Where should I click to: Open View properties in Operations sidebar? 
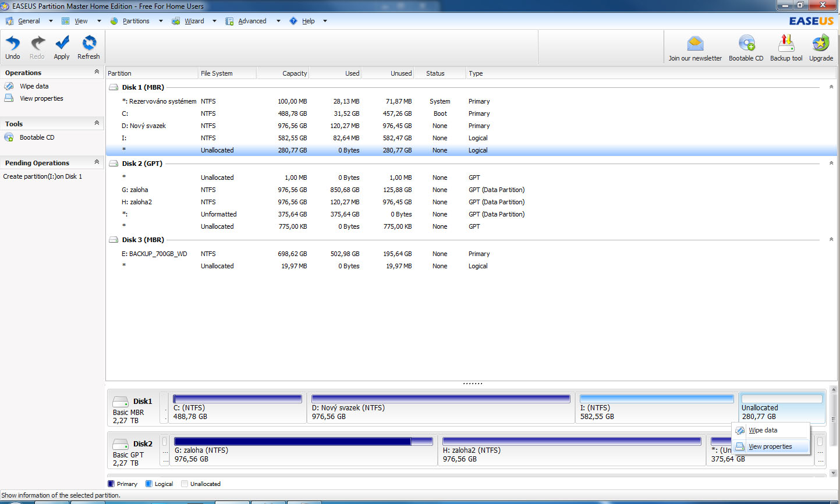coord(41,98)
